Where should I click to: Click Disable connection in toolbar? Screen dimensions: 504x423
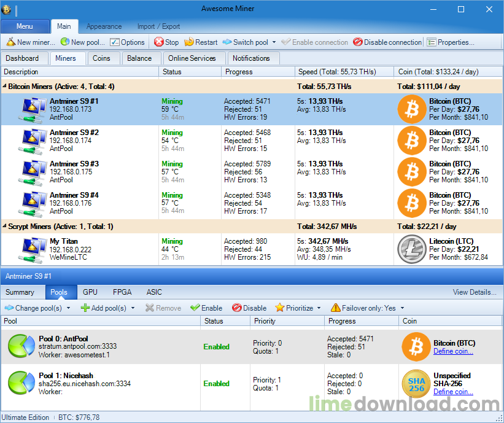point(387,42)
